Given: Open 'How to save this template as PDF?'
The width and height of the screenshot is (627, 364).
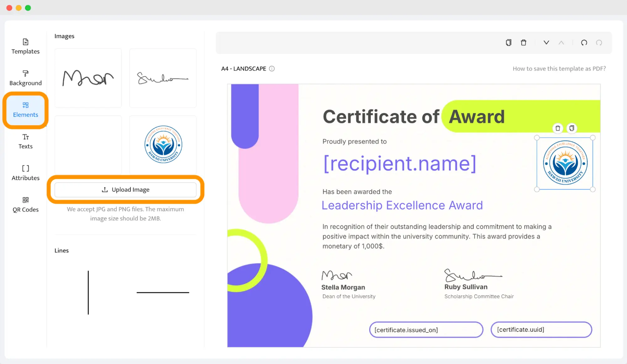Looking at the screenshot, I should (559, 68).
